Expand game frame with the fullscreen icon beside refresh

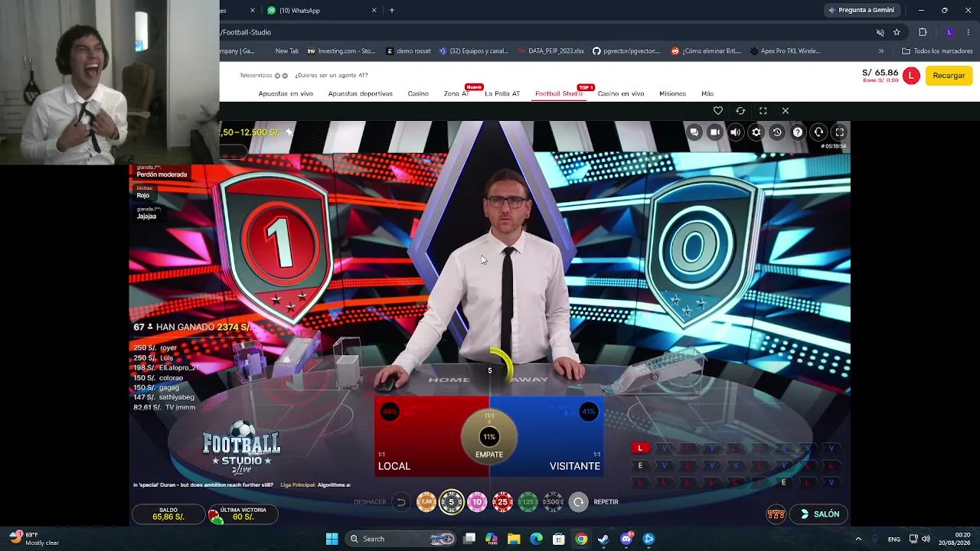763,111
